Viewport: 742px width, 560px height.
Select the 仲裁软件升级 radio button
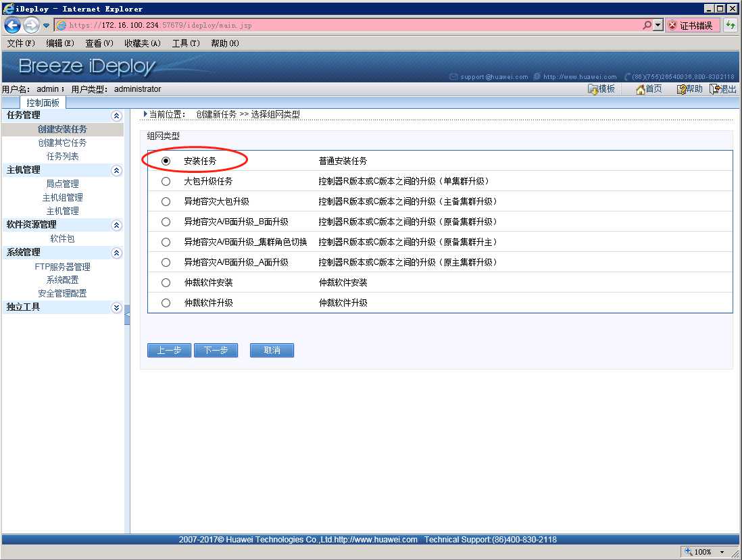166,303
